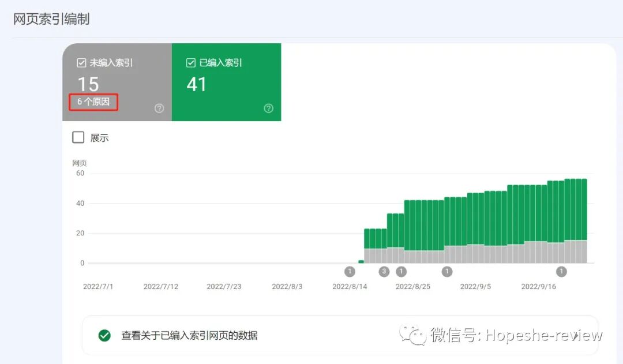623x364 pixels.
Task: Click the '1' marker near 2022/9/16
Action: click(562, 271)
